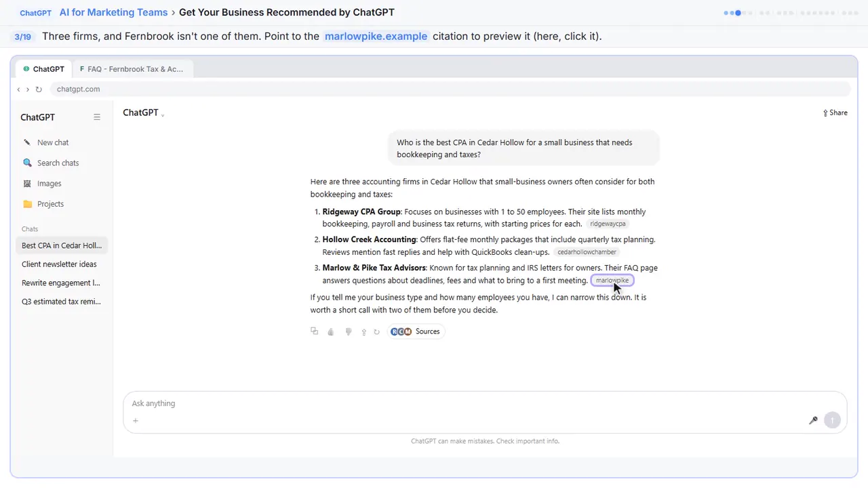
Task: Regenerate the ChatGPT response
Action: point(376,332)
